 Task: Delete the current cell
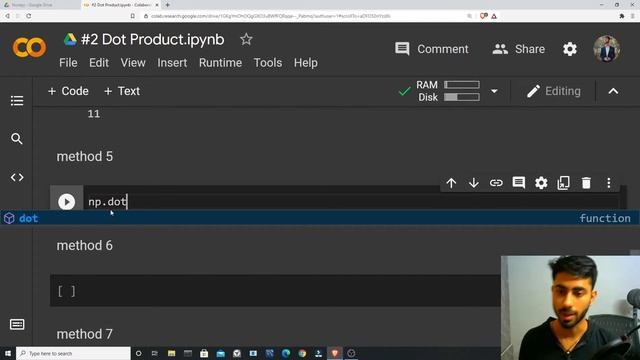pyautogui.click(x=586, y=183)
